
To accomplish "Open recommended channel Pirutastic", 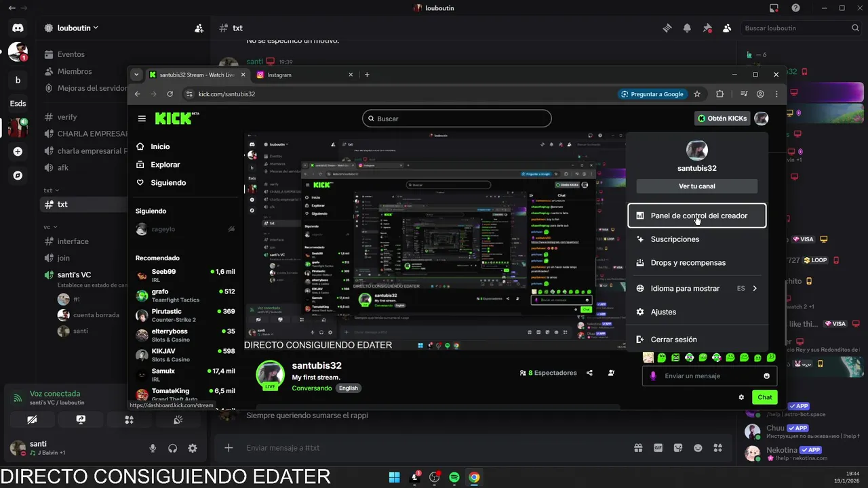I will [184, 315].
